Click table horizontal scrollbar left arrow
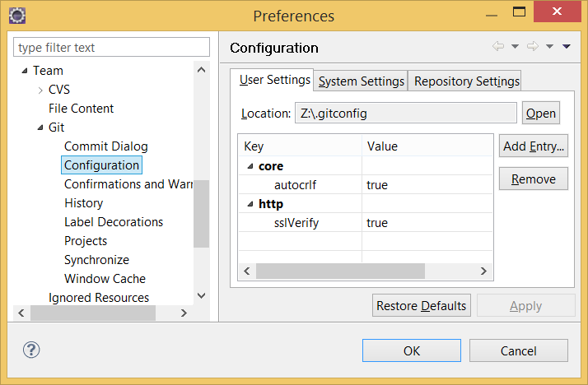This screenshot has width=588, height=385. tap(247, 271)
